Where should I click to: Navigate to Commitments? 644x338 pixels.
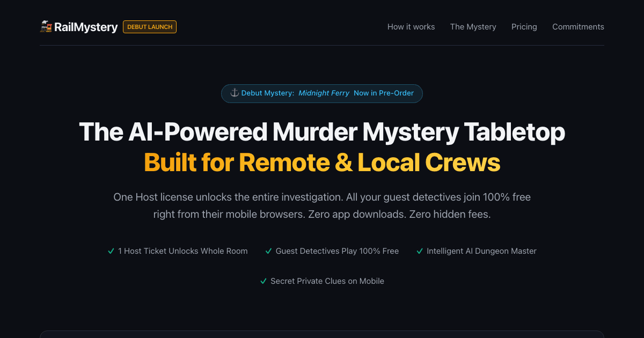[578, 27]
